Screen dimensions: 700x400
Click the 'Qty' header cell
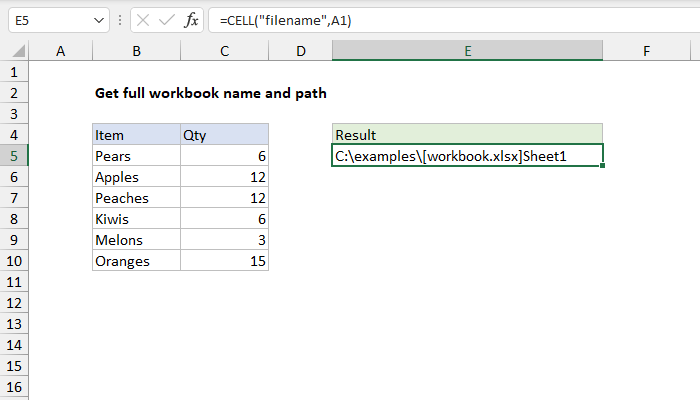click(x=225, y=135)
